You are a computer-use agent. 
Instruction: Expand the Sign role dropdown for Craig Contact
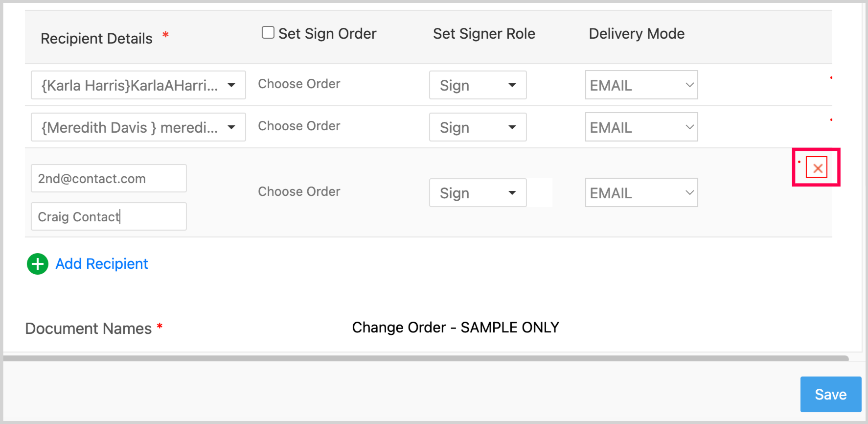[x=478, y=193]
